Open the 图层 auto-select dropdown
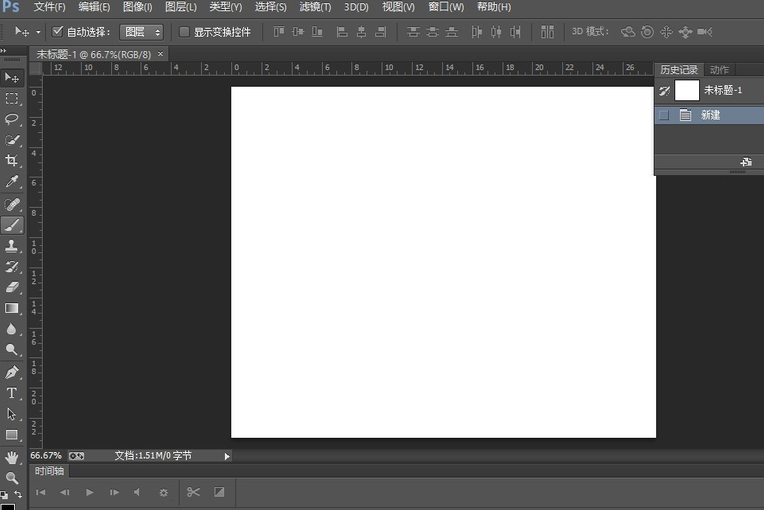 tap(142, 32)
